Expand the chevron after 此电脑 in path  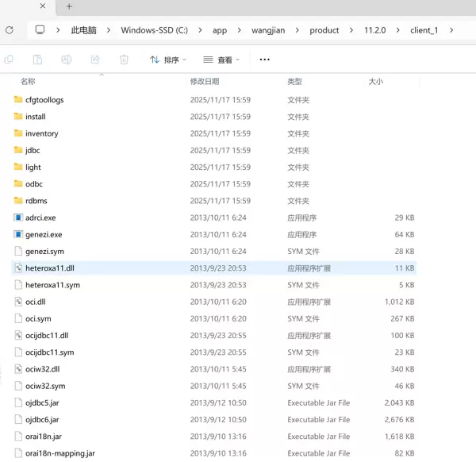click(109, 30)
